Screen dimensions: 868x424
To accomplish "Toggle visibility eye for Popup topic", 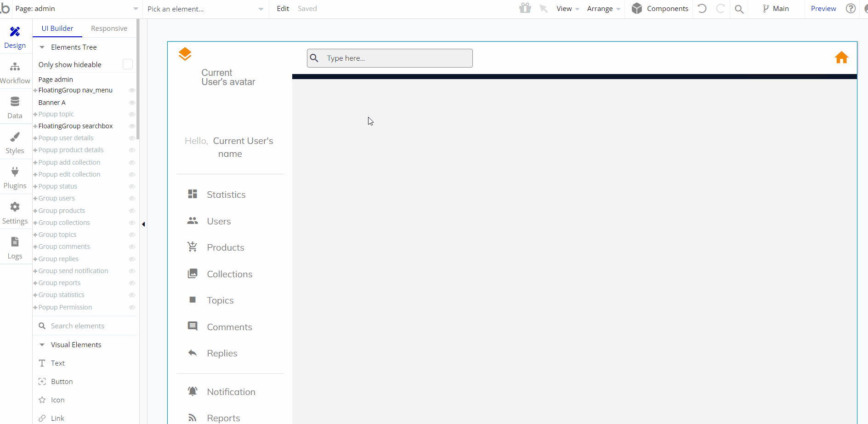I will pos(132,114).
